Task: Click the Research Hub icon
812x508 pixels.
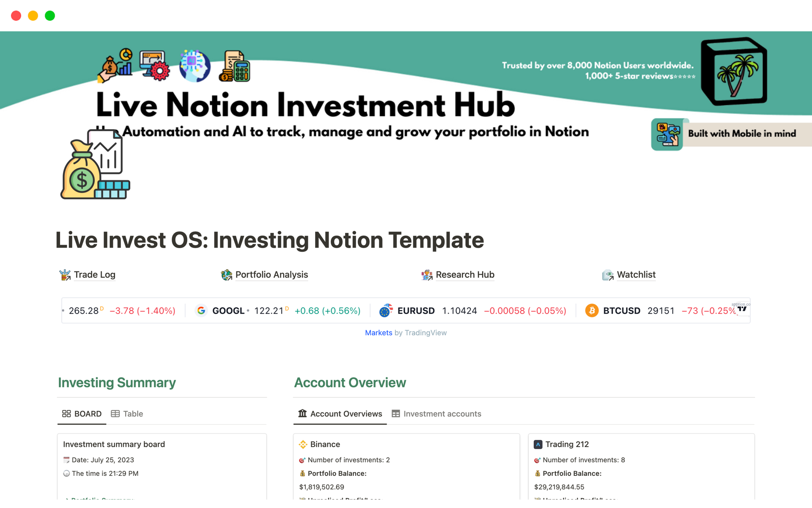Action: click(427, 275)
